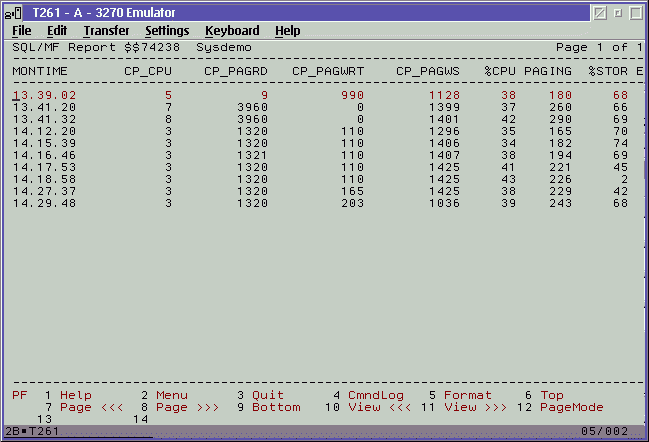Click the Sysdemo text in header

pos(224,48)
